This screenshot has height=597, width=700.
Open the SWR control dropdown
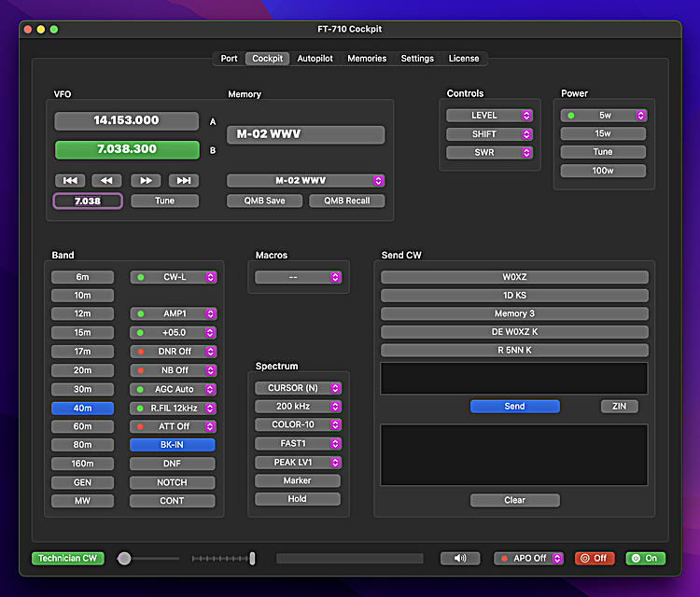pos(489,153)
